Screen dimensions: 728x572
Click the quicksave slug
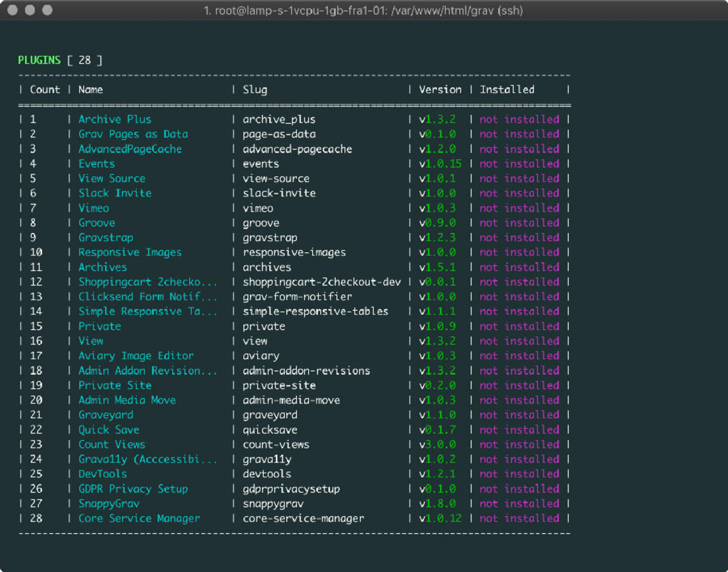[x=270, y=429]
